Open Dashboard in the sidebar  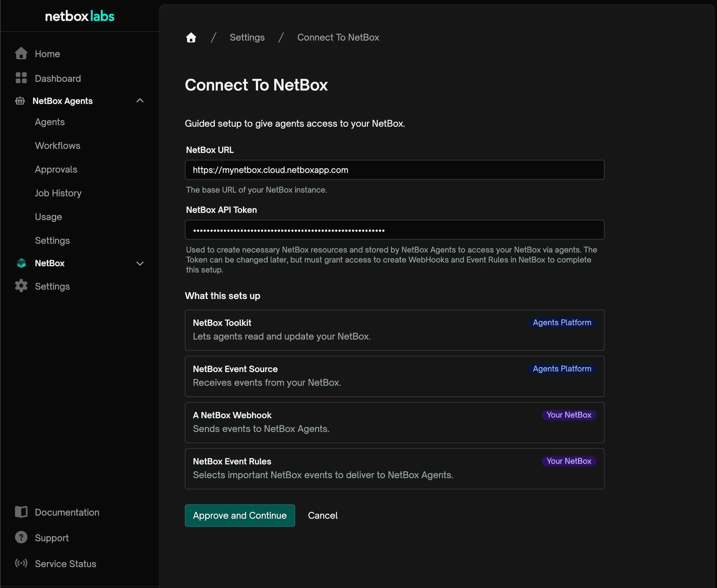coord(58,79)
